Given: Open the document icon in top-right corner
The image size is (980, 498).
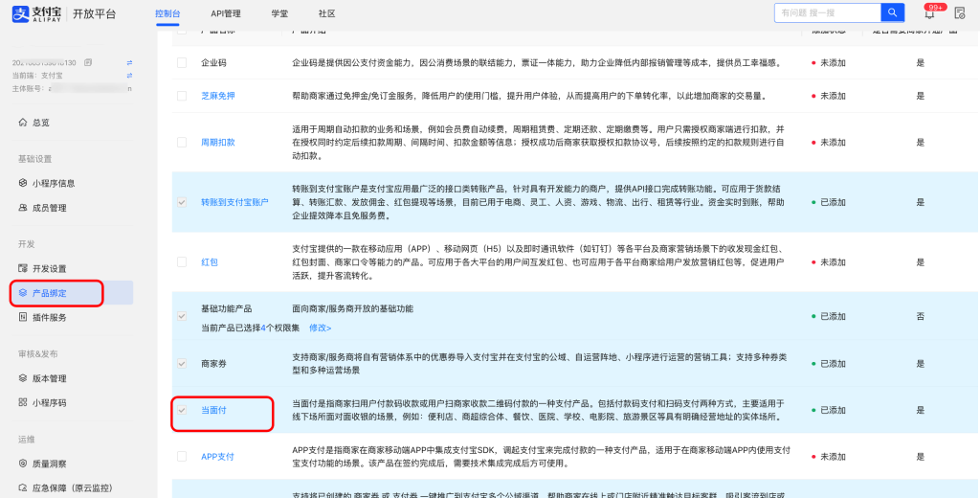Looking at the screenshot, I should coord(960,13).
